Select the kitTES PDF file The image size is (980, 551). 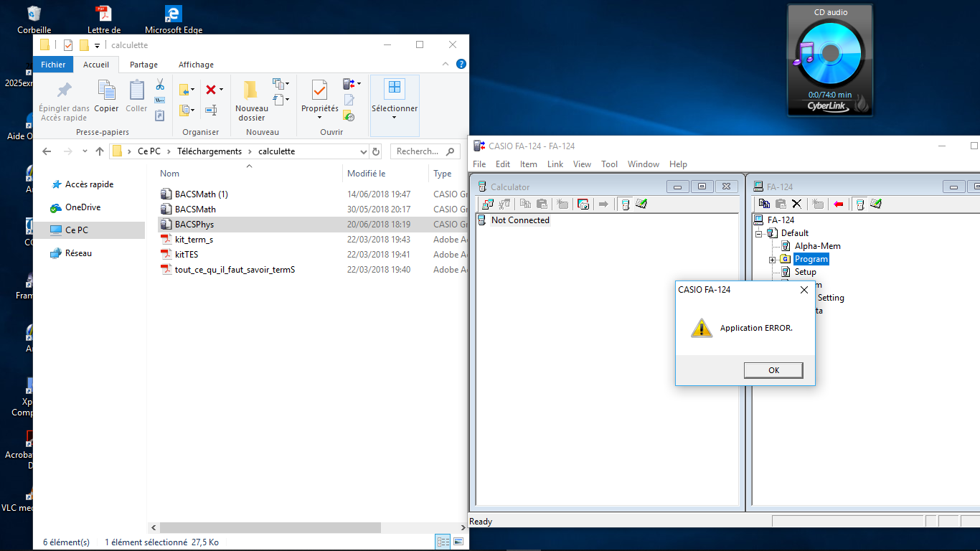tap(187, 255)
